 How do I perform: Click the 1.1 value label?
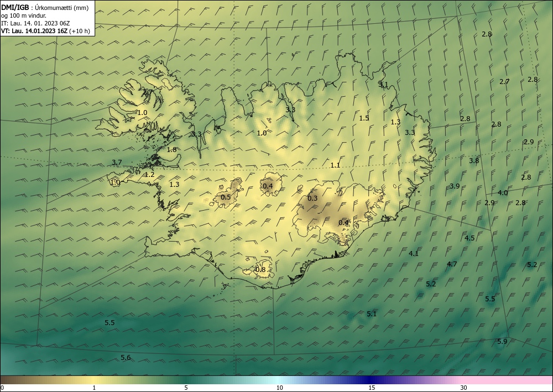click(335, 165)
